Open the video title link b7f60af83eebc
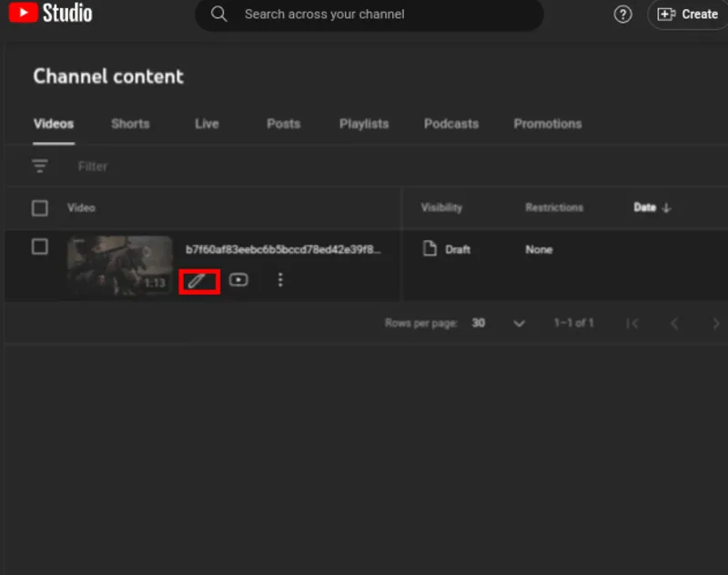 [x=283, y=249]
